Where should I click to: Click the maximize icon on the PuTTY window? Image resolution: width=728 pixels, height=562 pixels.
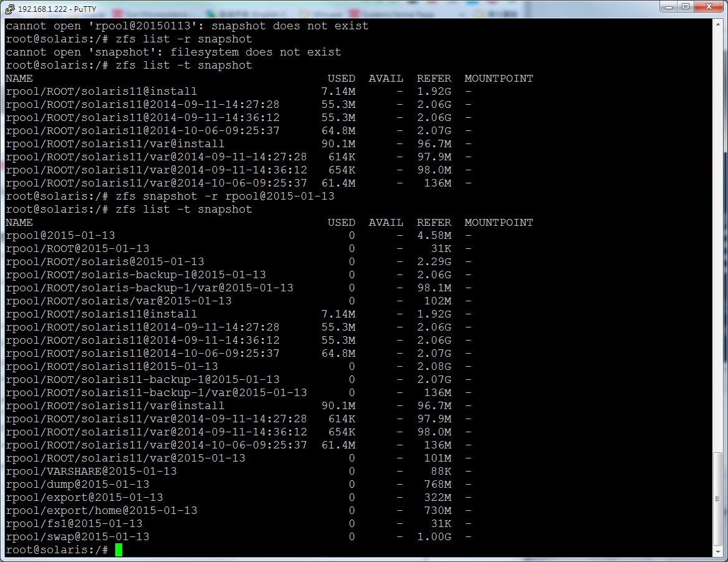(x=686, y=6)
